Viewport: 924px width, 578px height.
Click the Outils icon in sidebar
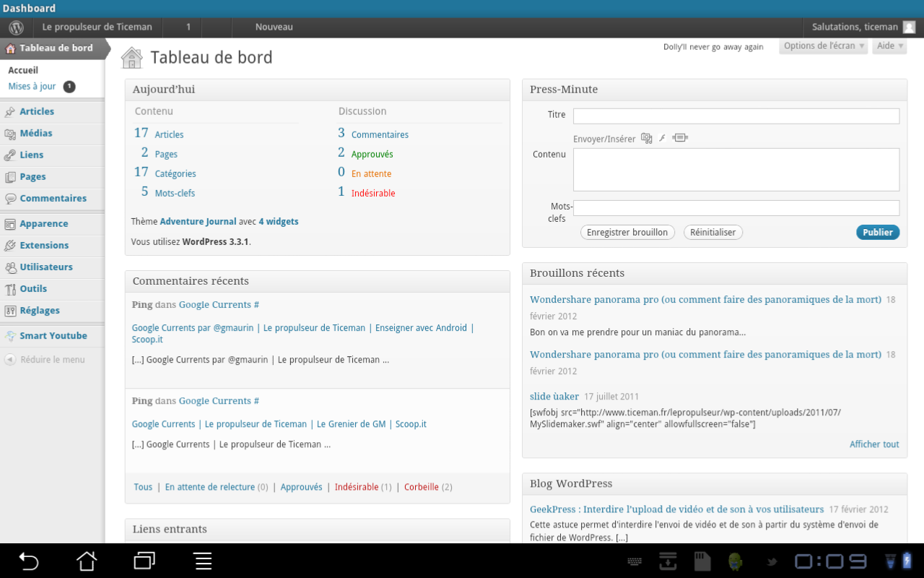[x=10, y=289]
